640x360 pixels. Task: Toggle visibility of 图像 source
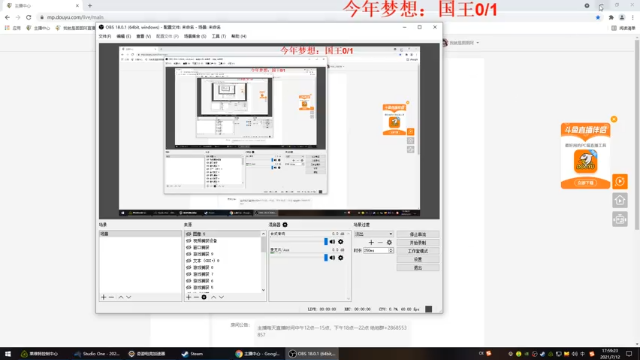[x=189, y=234]
